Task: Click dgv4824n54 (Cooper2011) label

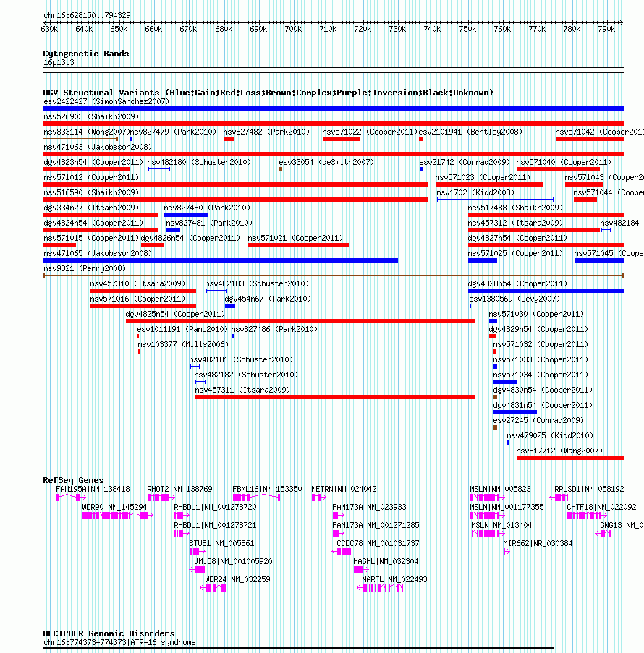Action: 93,223
